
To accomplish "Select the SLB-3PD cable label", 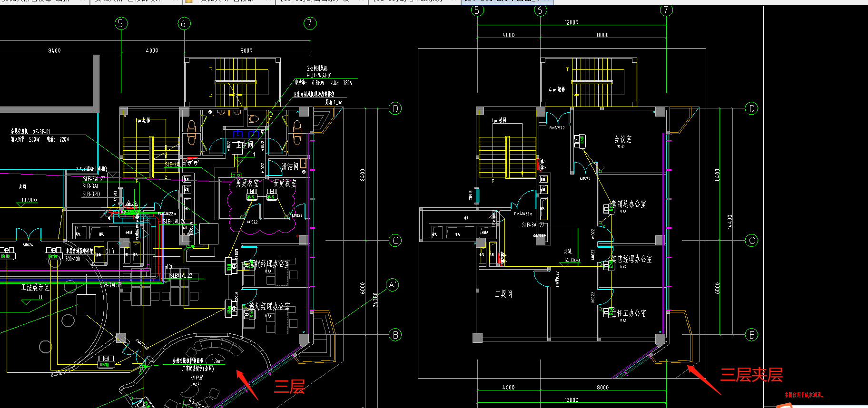I will pyautogui.click(x=91, y=194).
